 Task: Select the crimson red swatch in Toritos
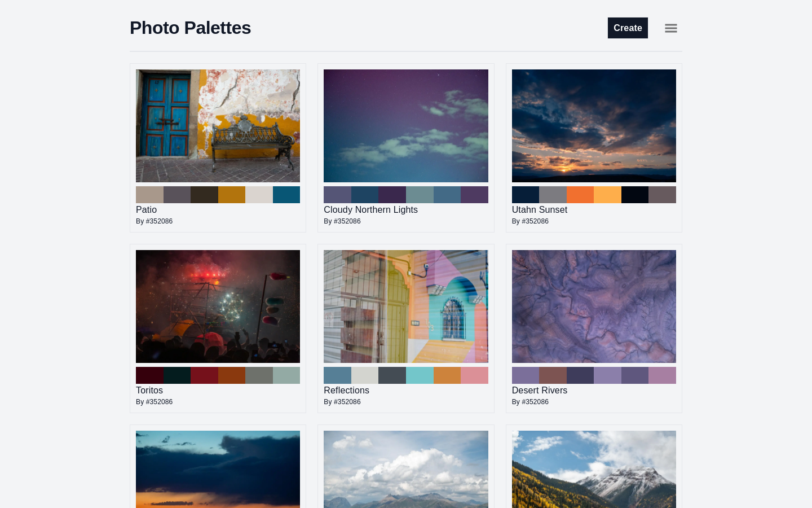point(204,375)
